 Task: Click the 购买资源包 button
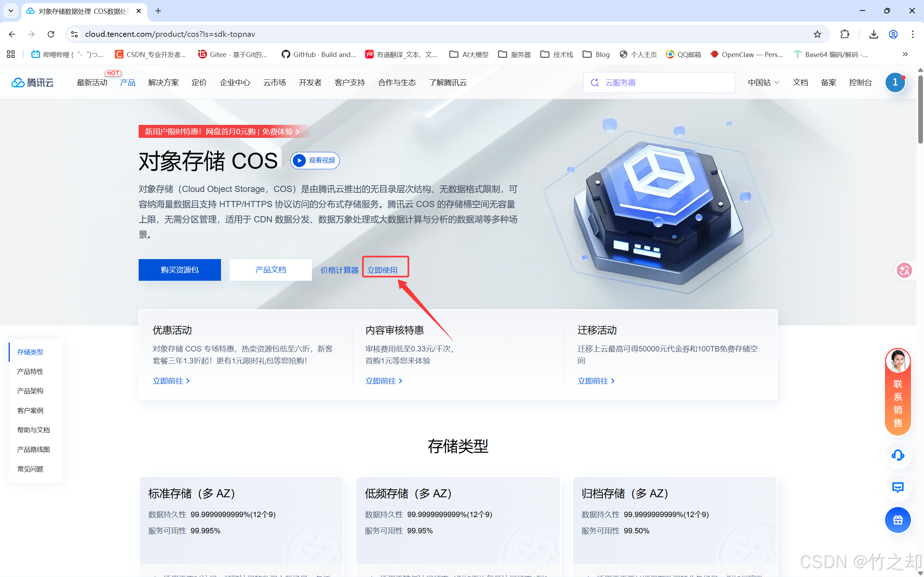tap(179, 270)
